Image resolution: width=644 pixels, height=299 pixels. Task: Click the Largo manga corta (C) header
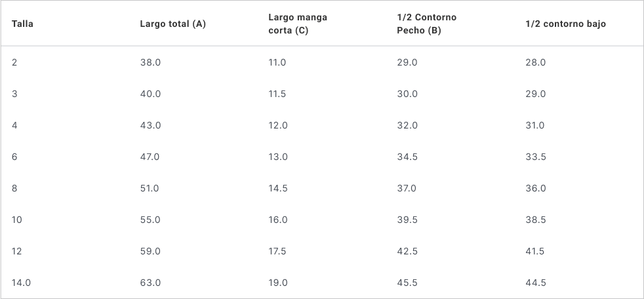[x=297, y=24]
